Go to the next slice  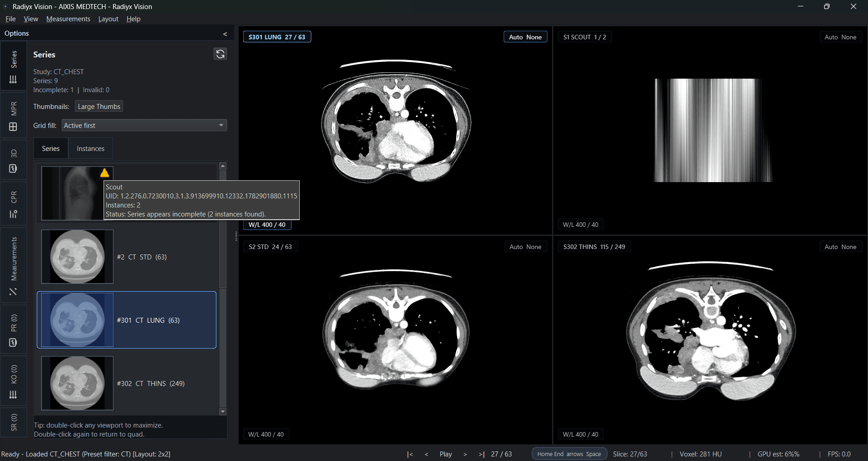(465, 454)
